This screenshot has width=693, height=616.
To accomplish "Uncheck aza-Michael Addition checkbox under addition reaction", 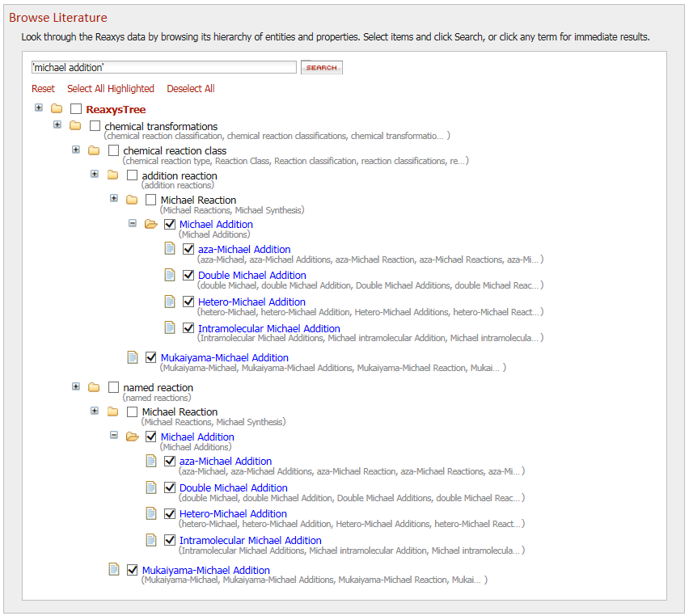I will point(188,249).
